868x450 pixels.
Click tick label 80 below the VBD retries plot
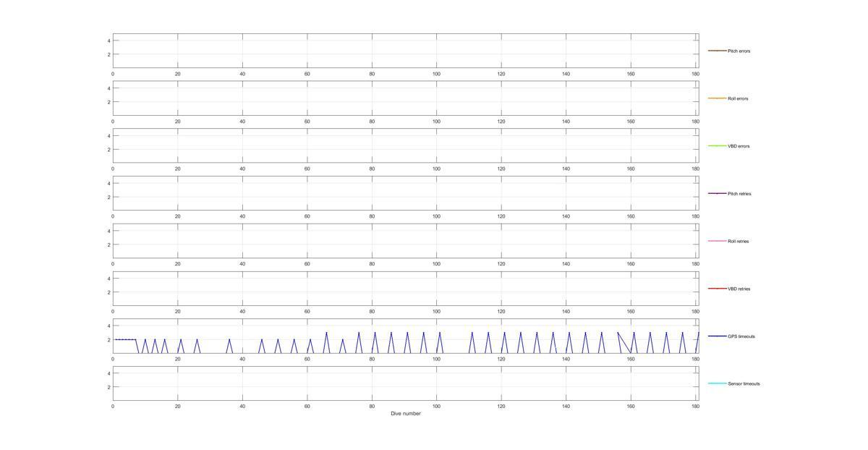[372, 311]
